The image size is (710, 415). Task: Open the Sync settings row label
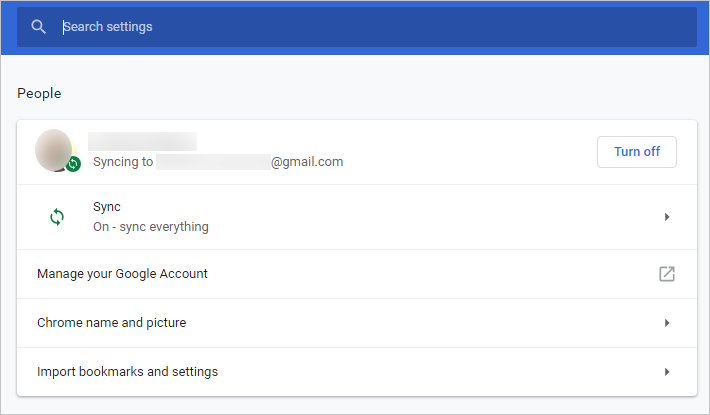pyautogui.click(x=107, y=207)
